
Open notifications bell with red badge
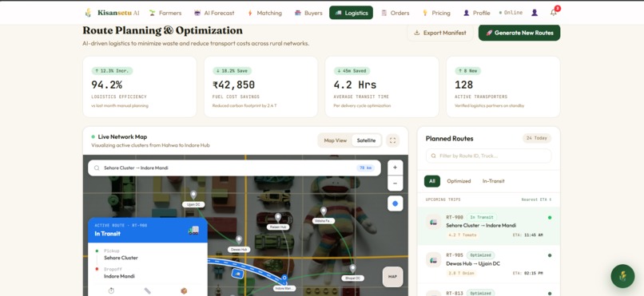554,12
